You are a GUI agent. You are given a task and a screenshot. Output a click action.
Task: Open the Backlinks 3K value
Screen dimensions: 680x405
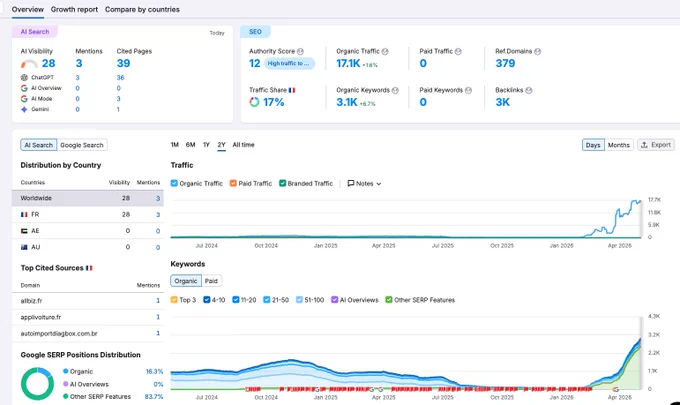pyautogui.click(x=503, y=102)
